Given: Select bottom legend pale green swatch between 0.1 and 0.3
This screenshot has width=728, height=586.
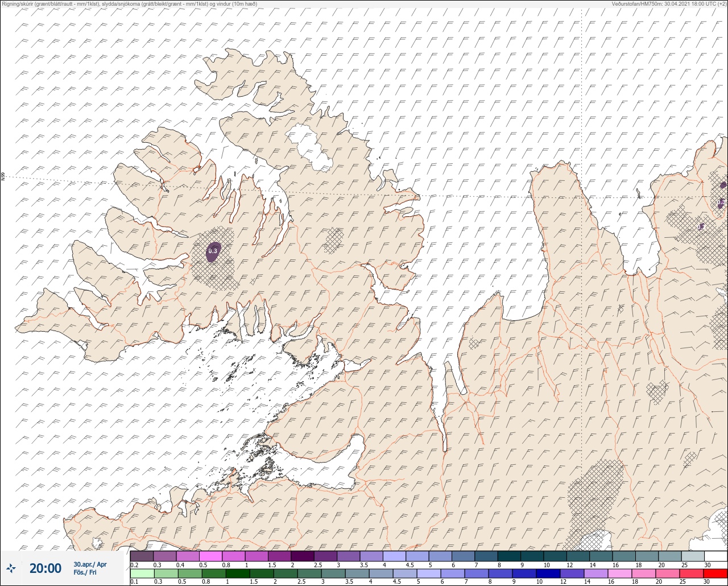Looking at the screenshot, I should click(x=142, y=573).
